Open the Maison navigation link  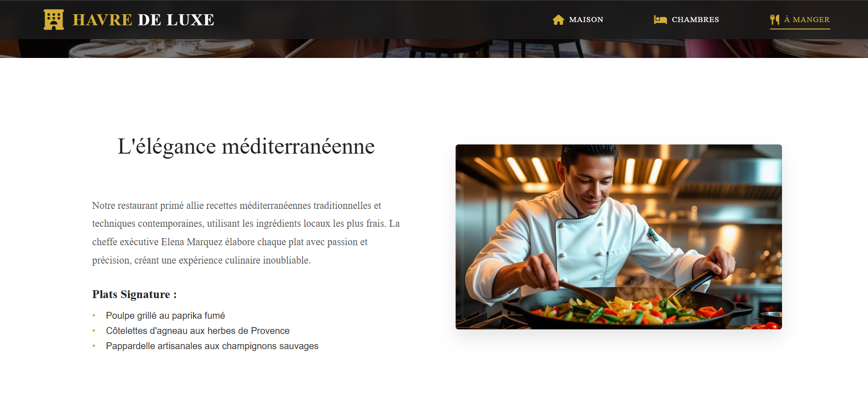[x=578, y=20]
